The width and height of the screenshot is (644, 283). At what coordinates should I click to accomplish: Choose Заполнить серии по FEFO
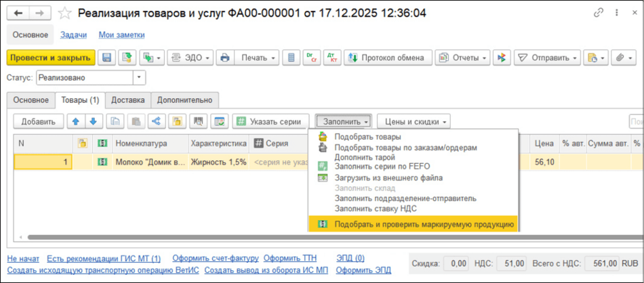click(382, 166)
